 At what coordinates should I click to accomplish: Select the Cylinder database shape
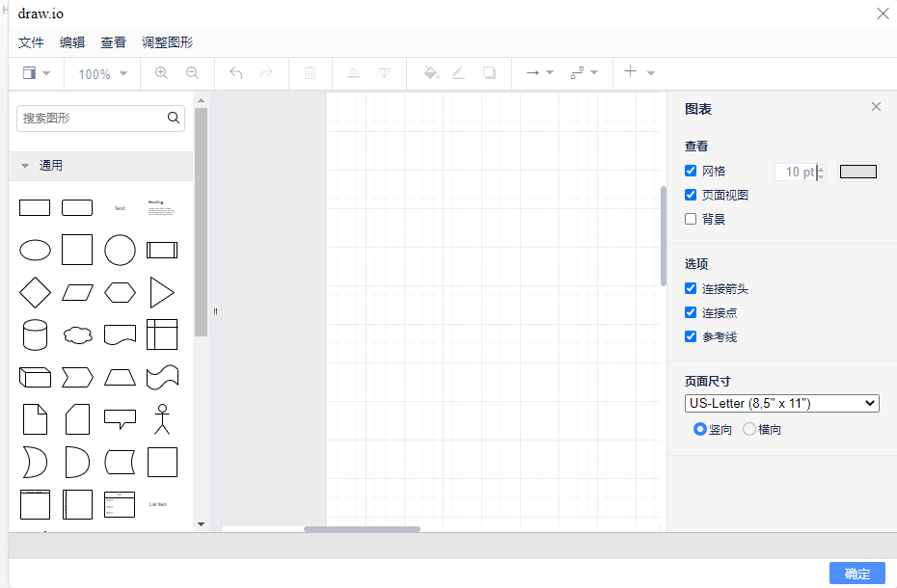click(35, 334)
